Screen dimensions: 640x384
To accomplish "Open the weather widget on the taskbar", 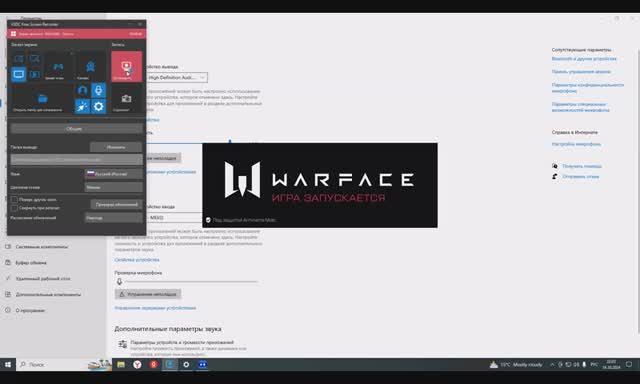I will tap(516, 364).
